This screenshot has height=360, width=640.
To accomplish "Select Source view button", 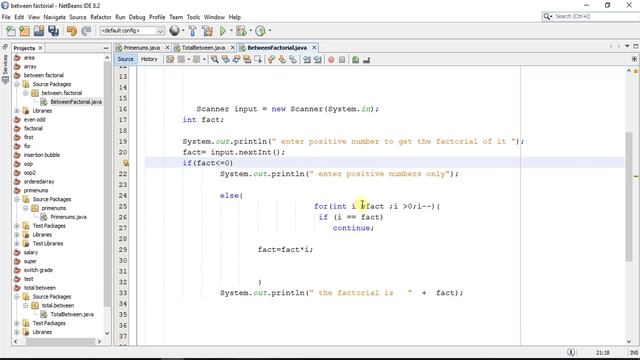I will [x=125, y=59].
